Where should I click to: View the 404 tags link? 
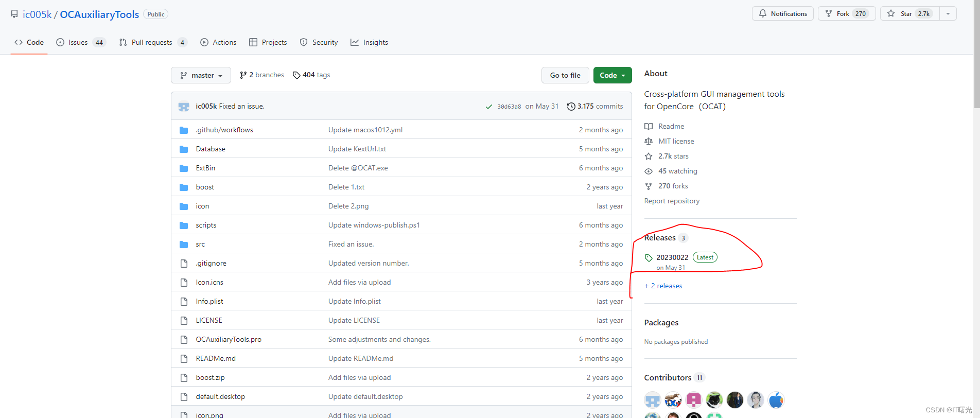311,75
